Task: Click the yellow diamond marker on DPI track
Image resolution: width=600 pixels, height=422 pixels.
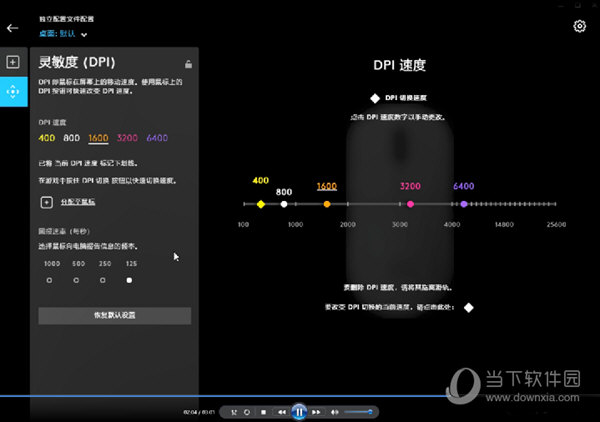Action: 261,204
